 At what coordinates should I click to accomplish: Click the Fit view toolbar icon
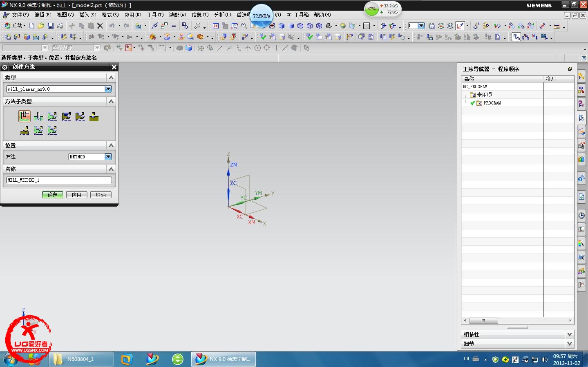coord(216,26)
